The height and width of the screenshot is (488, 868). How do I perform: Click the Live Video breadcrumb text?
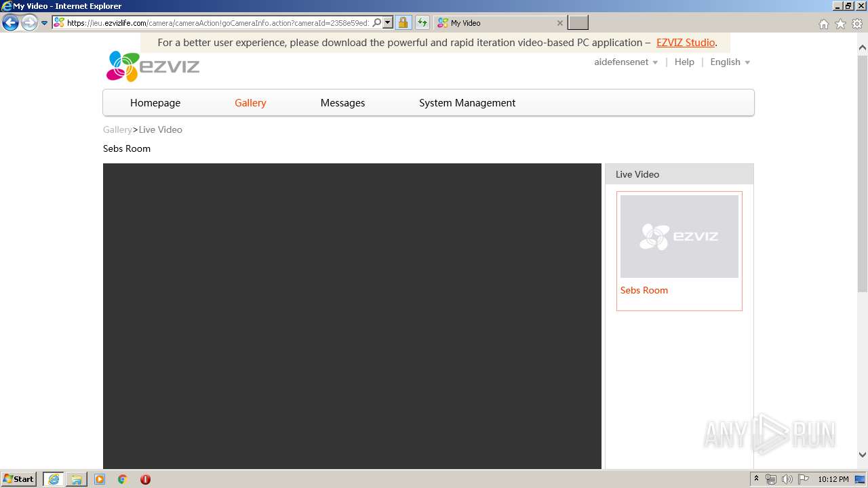[161, 129]
